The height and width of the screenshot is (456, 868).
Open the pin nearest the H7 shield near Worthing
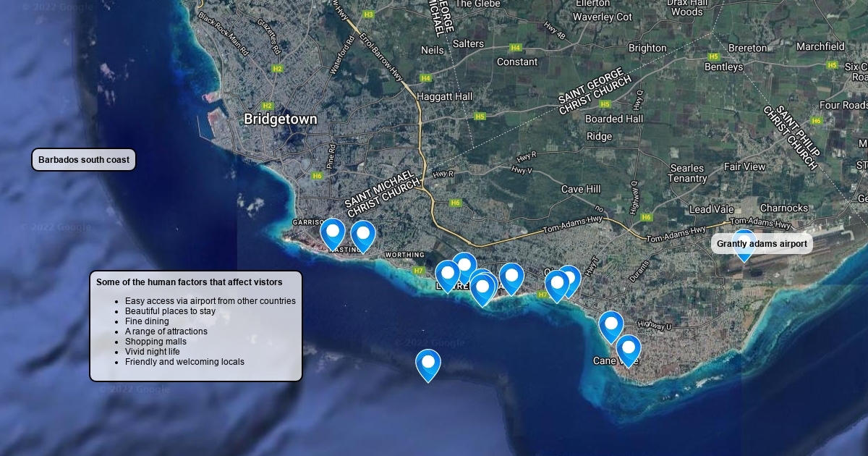pos(447,275)
